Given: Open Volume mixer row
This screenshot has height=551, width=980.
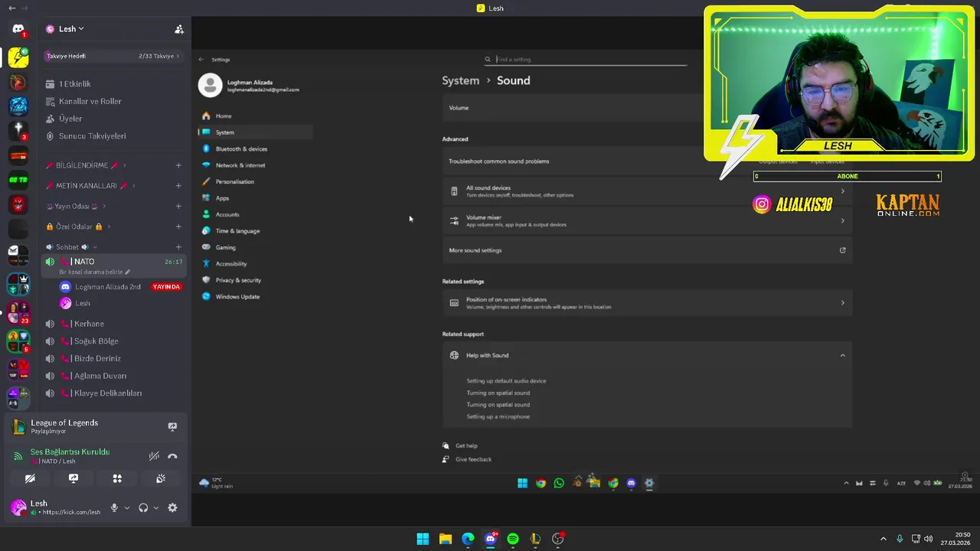Looking at the screenshot, I should tap(647, 221).
